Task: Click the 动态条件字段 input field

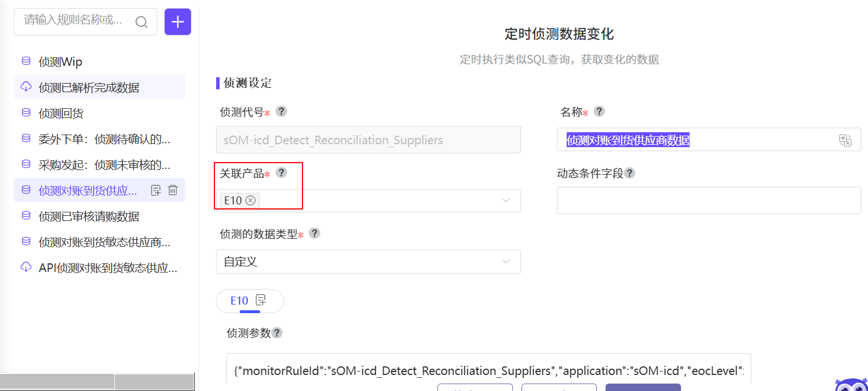Action: click(x=708, y=200)
